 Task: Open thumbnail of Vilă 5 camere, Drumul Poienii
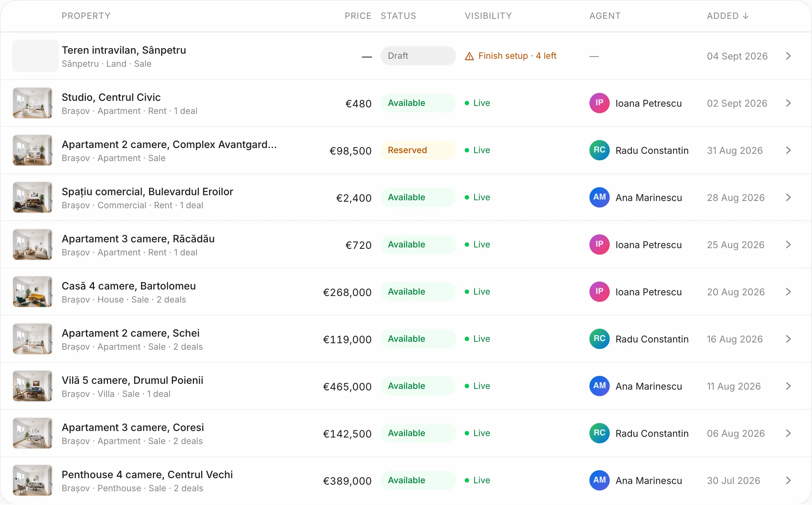pos(32,386)
